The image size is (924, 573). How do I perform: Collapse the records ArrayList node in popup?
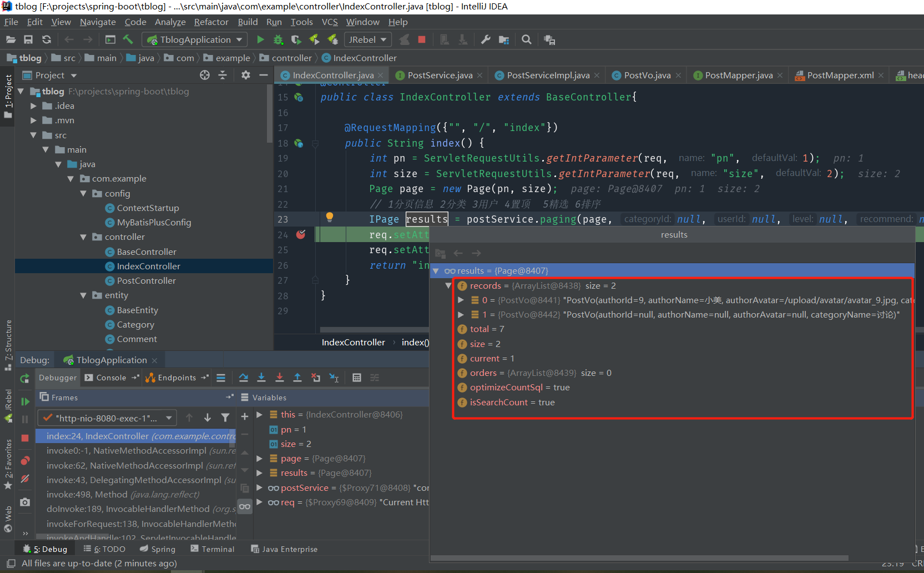[448, 286]
